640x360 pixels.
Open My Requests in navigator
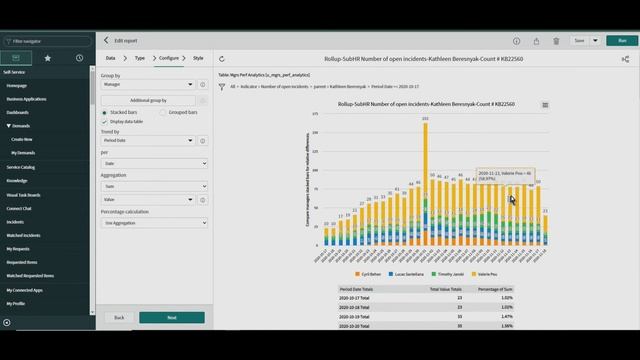(18, 249)
